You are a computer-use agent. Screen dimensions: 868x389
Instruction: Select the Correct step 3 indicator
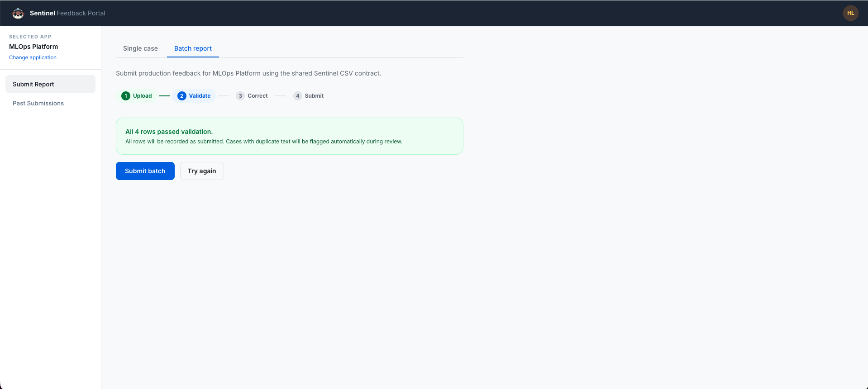coord(252,96)
